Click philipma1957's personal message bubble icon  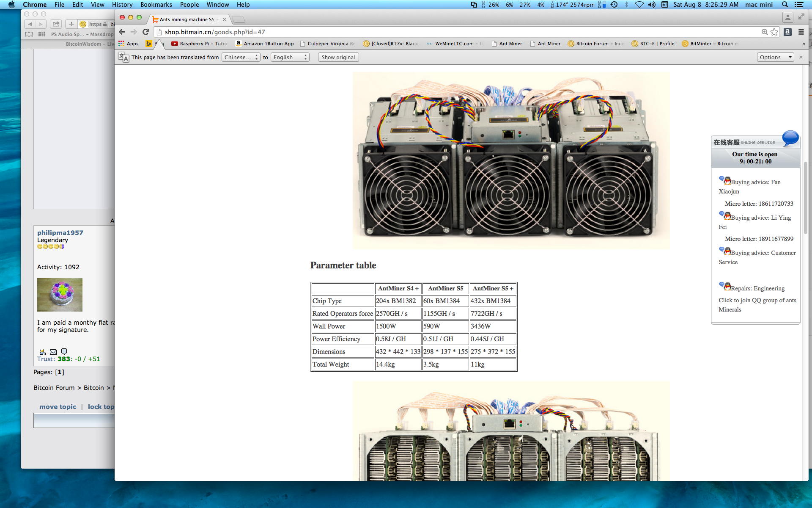pos(64,352)
